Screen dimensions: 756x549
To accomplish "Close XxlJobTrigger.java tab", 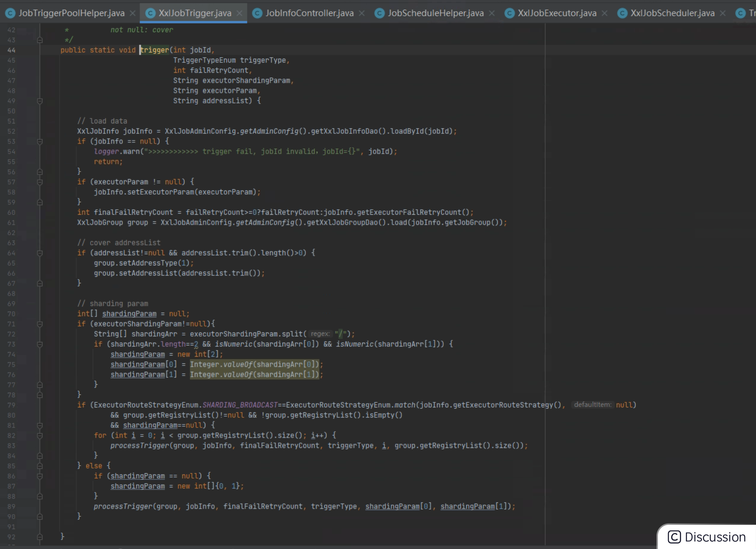I will [x=239, y=13].
